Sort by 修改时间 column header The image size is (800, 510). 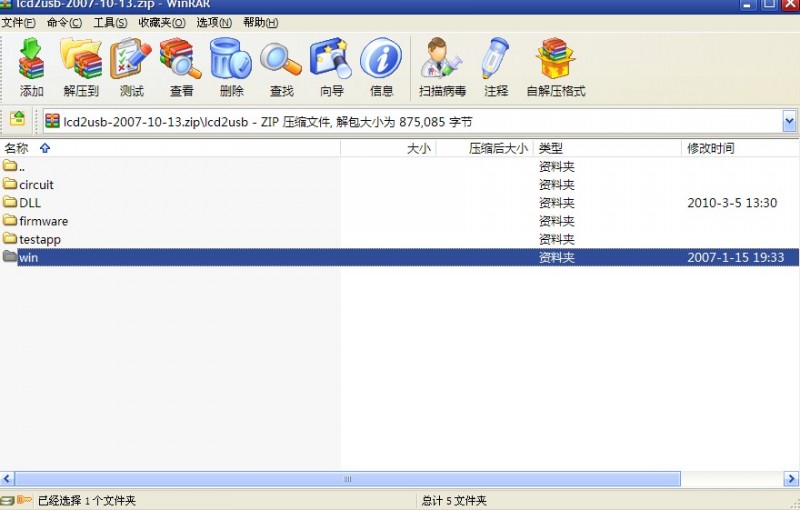click(710, 148)
